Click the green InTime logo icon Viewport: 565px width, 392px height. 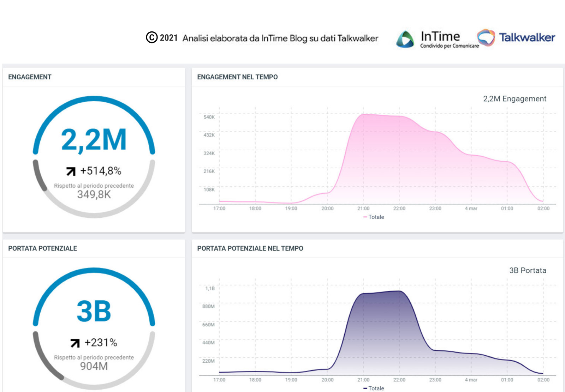click(405, 39)
